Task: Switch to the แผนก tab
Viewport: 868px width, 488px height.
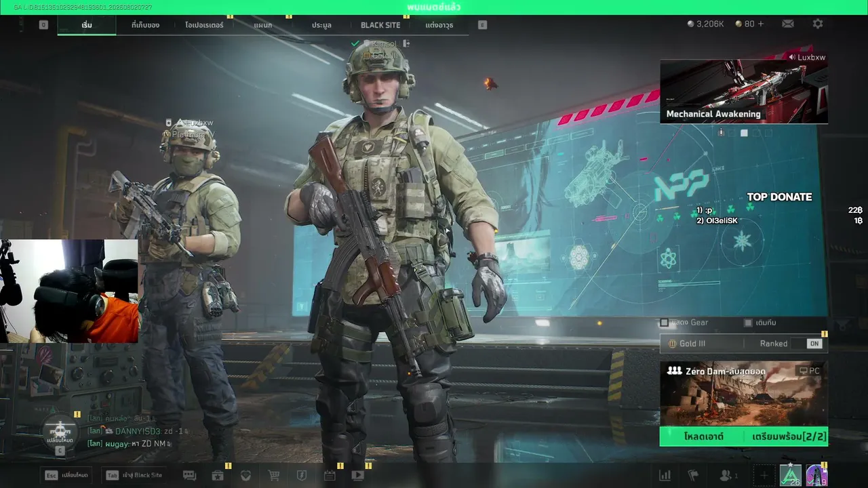Action: (263, 25)
